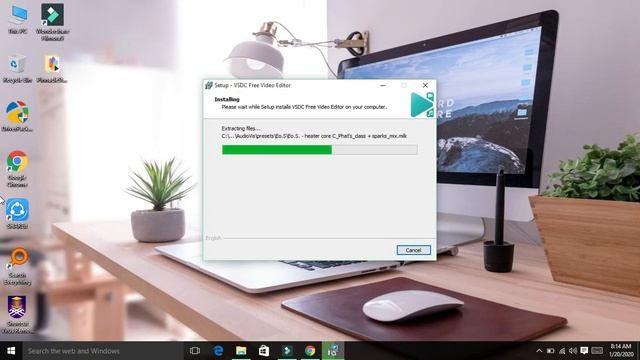Click the touch keyboard tray icon
Screen dimensions: 640x360
click(597, 351)
